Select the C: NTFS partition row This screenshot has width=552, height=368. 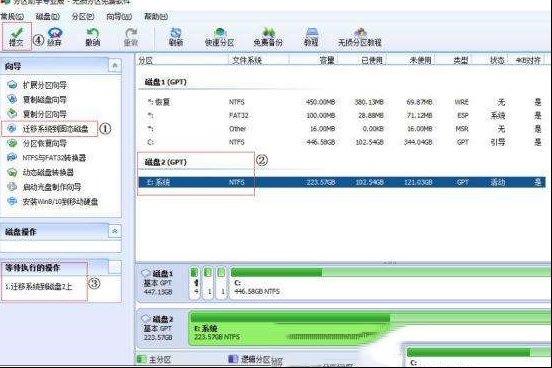coord(341,142)
